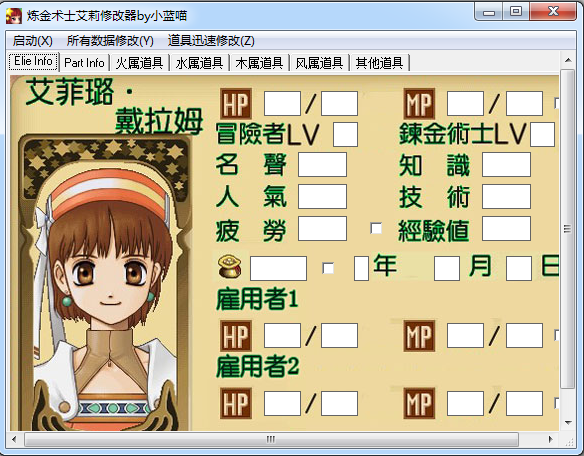Click 雇用者2 max MP field
Screen dimensions: 584x456
[524, 403]
